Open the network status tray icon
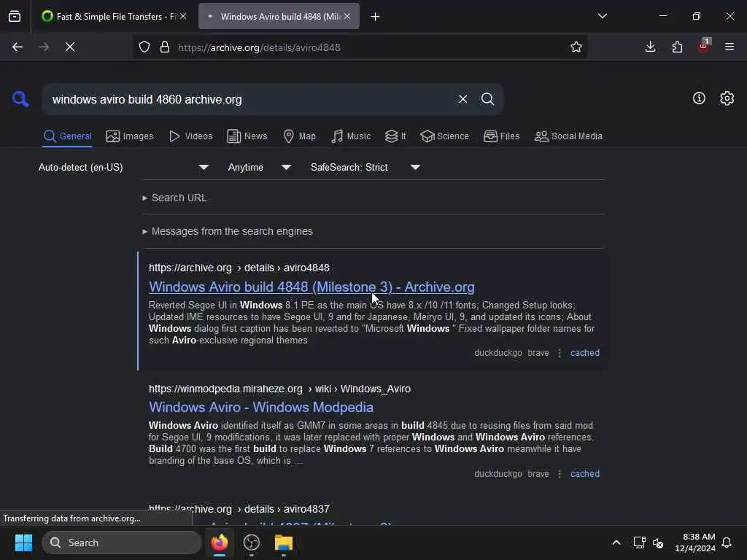Image resolution: width=747 pixels, height=560 pixels. click(x=639, y=542)
